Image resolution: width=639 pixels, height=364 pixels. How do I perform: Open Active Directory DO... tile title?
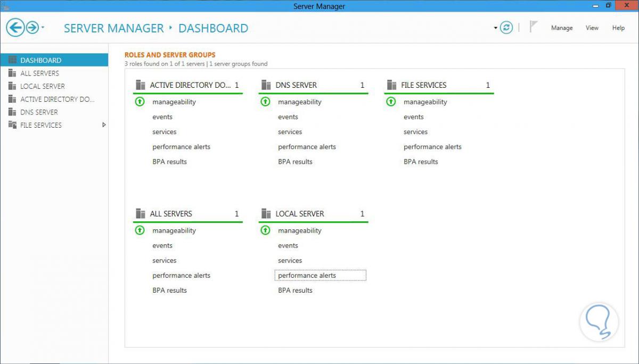pos(191,85)
